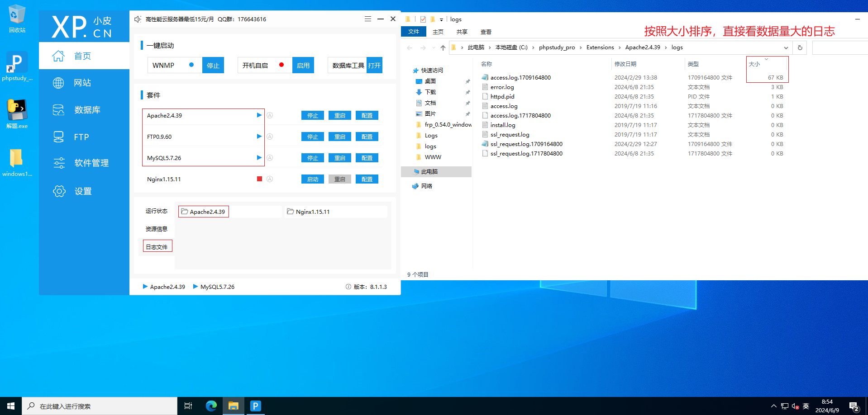Open 快速访问 Quick access in navigation pane
The width and height of the screenshot is (868, 415).
pyautogui.click(x=432, y=70)
